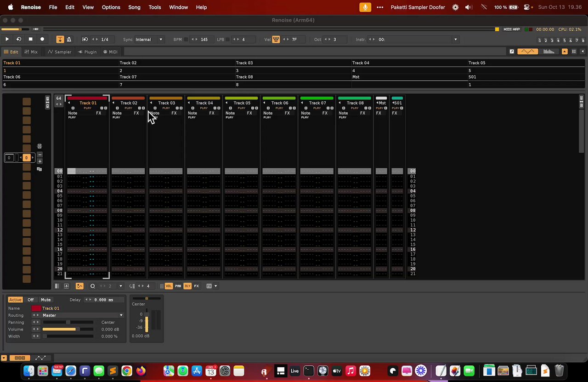Start playback with the Play button
Viewport: 588px width, 382px height.
click(7, 40)
